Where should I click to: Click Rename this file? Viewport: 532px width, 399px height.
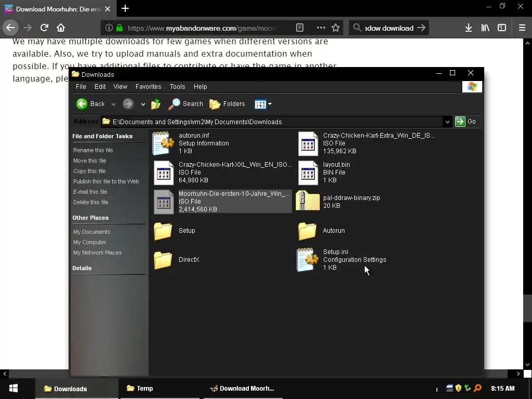click(93, 150)
